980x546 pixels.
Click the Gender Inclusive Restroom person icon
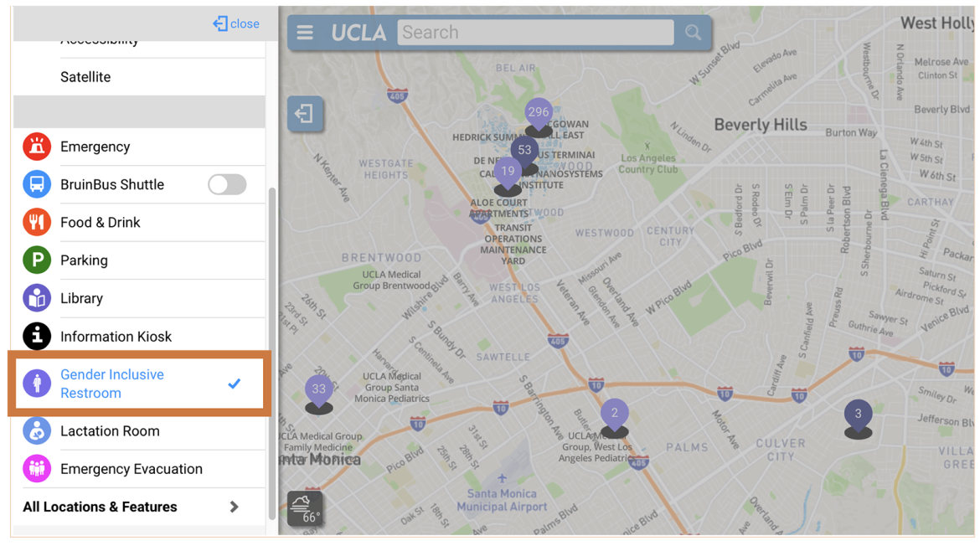pos(37,383)
